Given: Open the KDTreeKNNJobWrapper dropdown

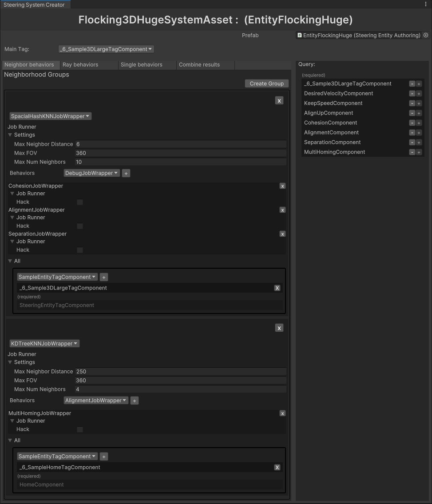Looking at the screenshot, I should pyautogui.click(x=44, y=344).
